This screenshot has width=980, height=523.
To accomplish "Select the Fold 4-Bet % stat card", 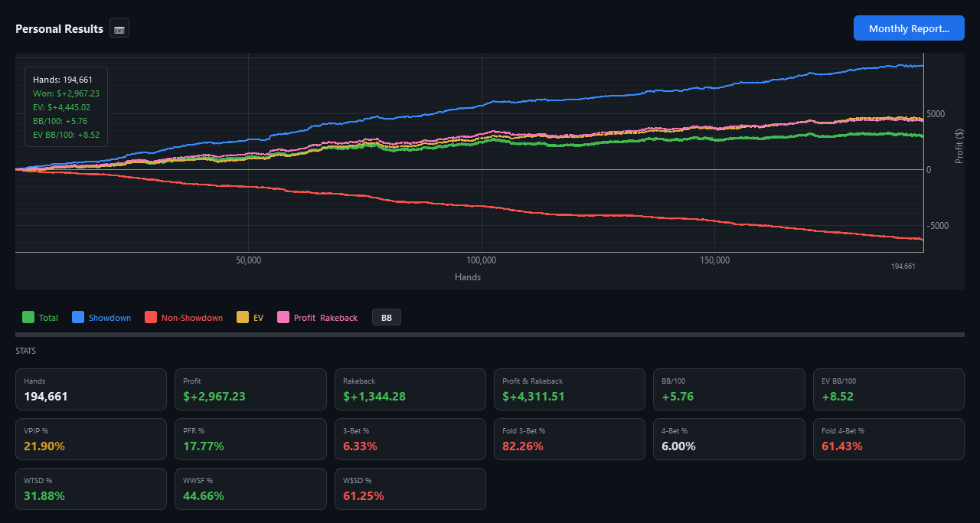I will pos(888,439).
